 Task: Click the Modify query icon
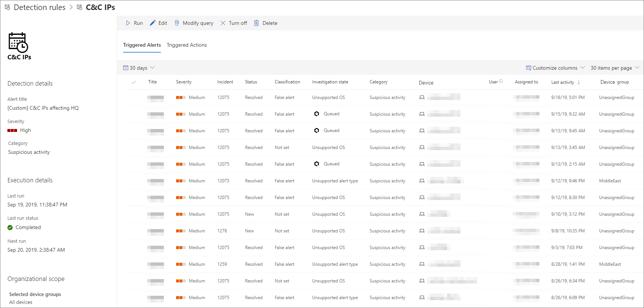177,23
